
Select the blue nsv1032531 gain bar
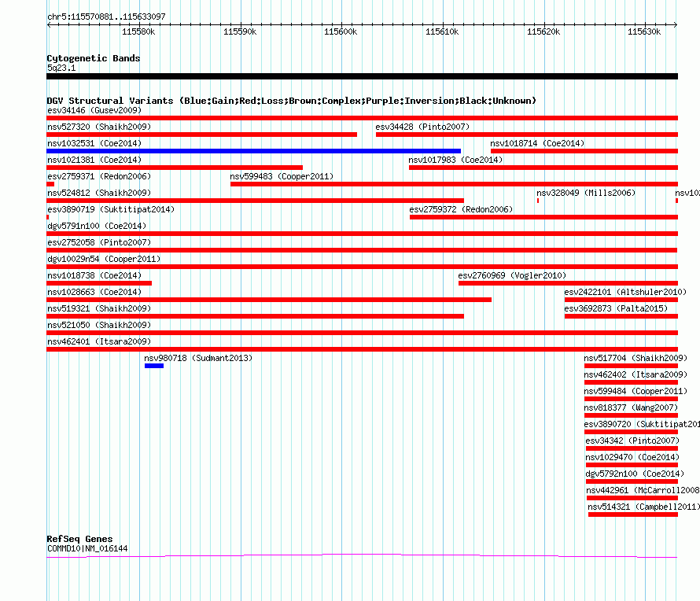pos(253,151)
